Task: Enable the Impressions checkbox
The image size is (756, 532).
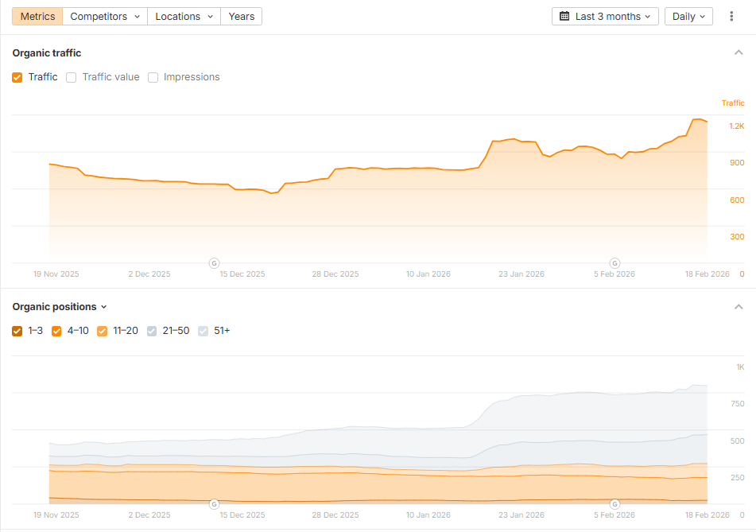Action: [x=153, y=77]
